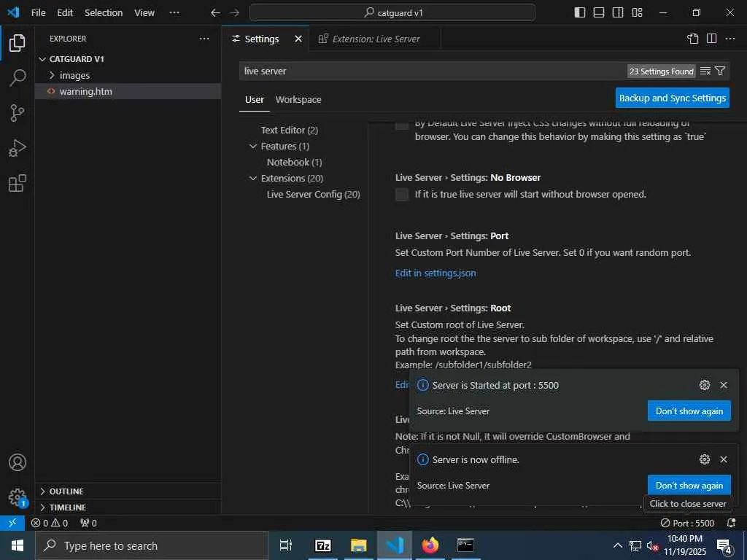Open Settings JSON file icon
Viewport: 747px width, 560px height.
693,39
